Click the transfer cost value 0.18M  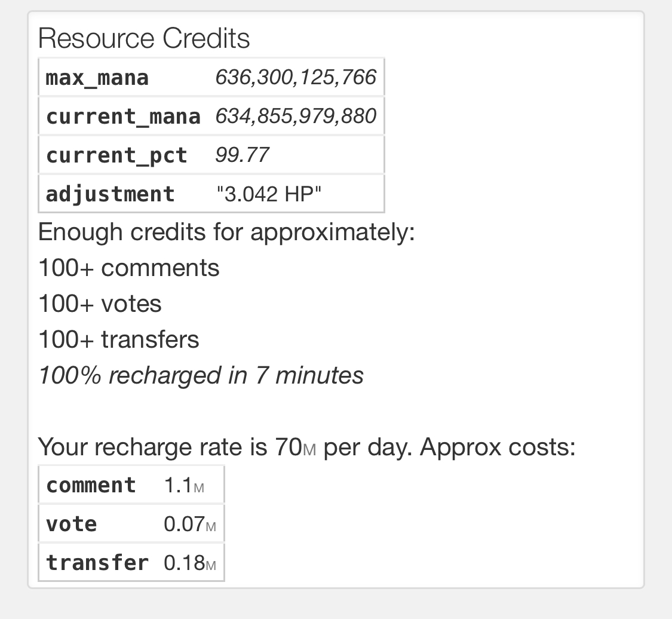pos(189,562)
